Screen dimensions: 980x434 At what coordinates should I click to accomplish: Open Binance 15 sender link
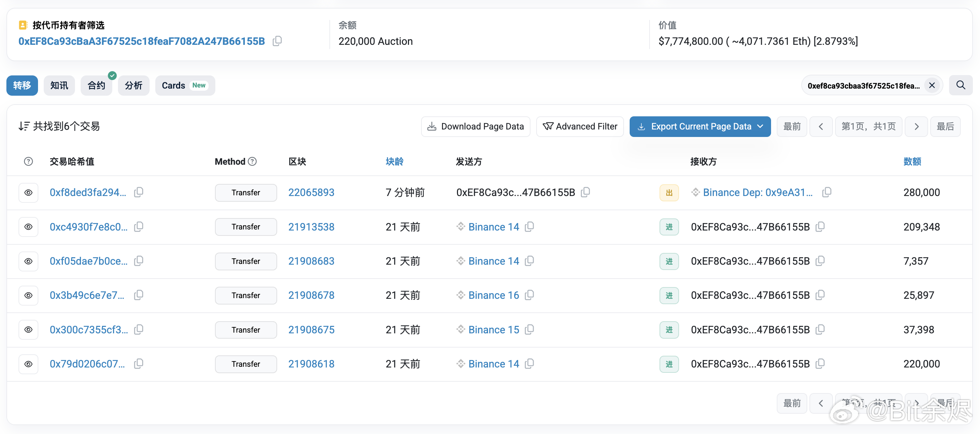tap(494, 330)
